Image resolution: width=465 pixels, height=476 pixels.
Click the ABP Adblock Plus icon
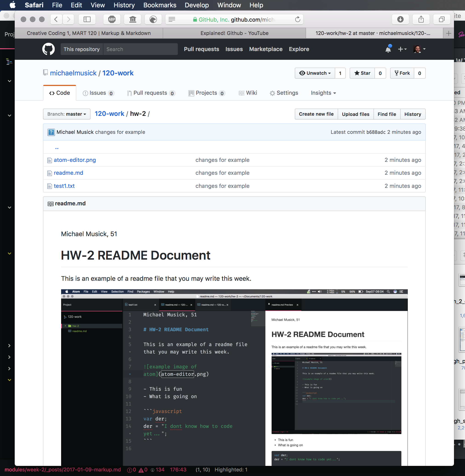point(112,19)
